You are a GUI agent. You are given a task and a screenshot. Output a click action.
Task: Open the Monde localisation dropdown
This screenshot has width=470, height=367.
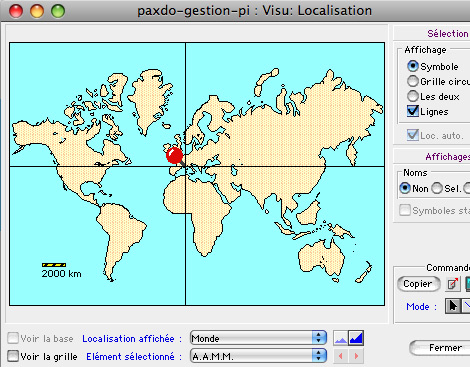(258, 338)
